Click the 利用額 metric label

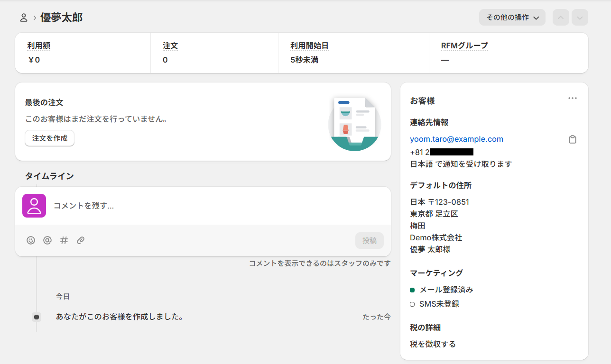(38, 46)
